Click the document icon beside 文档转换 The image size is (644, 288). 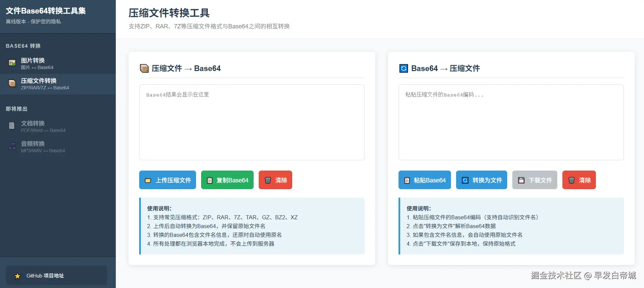12,126
